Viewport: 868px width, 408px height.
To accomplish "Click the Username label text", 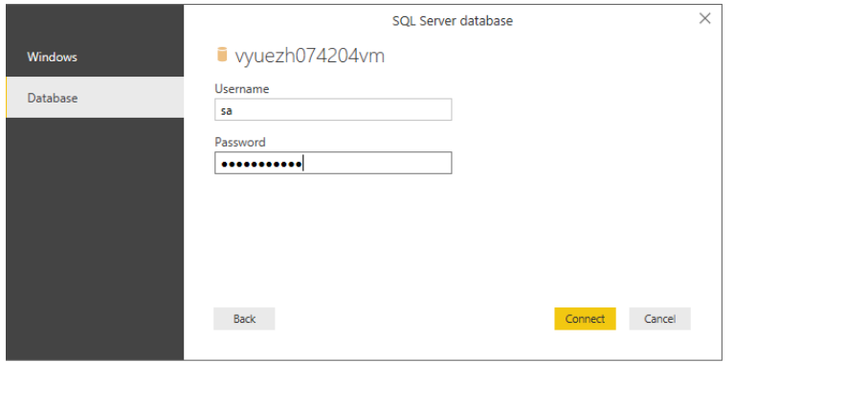I will tap(242, 89).
